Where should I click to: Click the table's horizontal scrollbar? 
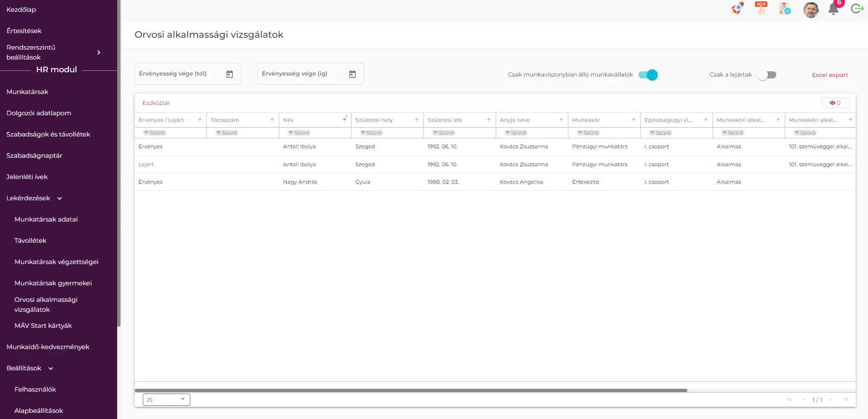(411, 391)
